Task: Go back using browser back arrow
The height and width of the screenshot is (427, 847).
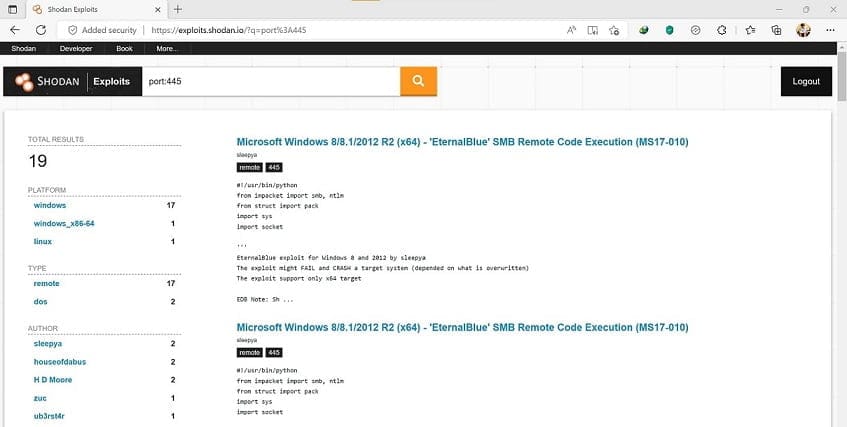Action: click(14, 30)
